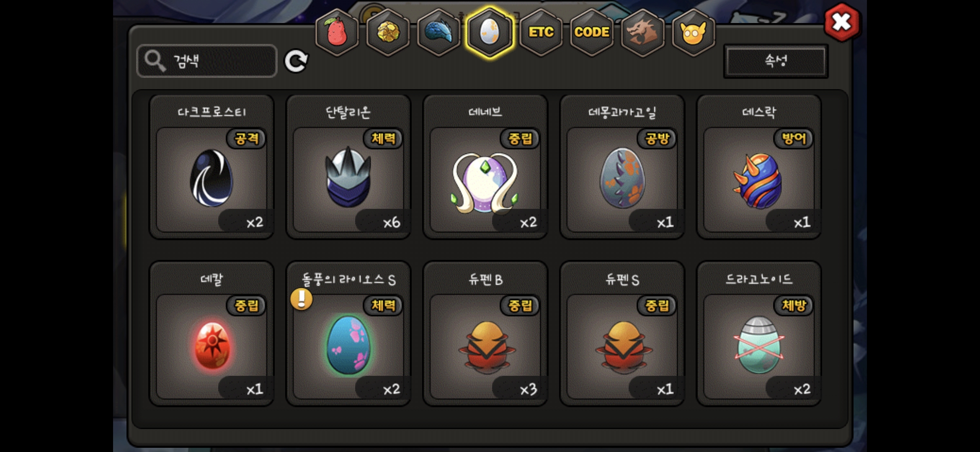Choose the 데네브 egg item

pyautogui.click(x=485, y=167)
